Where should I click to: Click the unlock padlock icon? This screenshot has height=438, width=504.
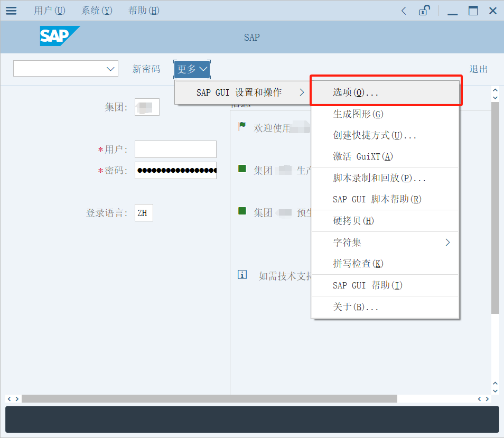(424, 10)
